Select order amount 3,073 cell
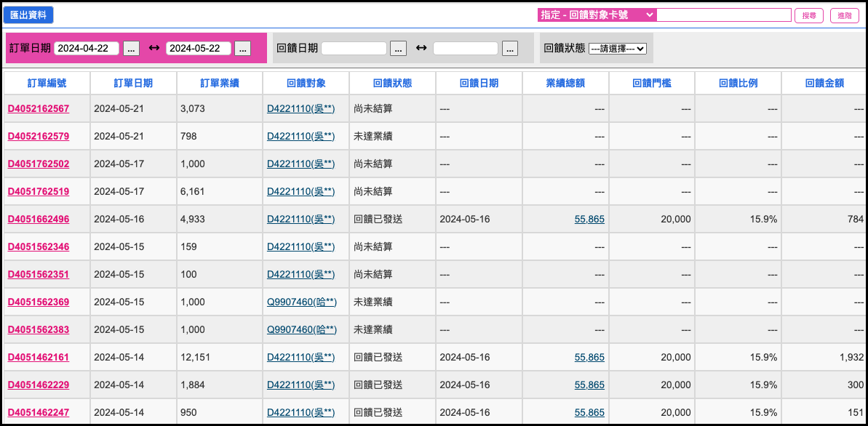Viewport: 868px width, 426px height. tap(220, 108)
